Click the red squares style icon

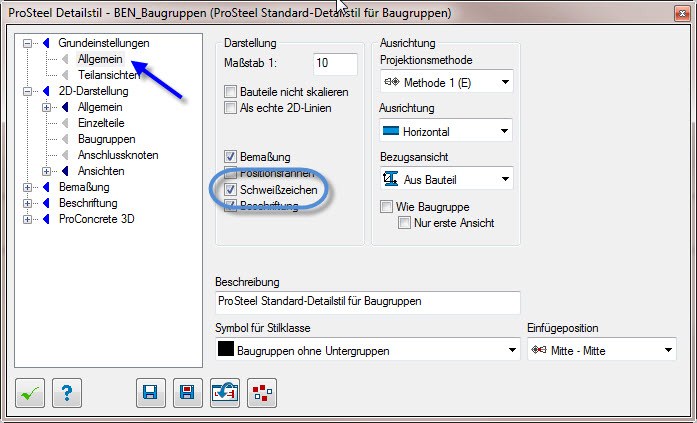(x=262, y=393)
